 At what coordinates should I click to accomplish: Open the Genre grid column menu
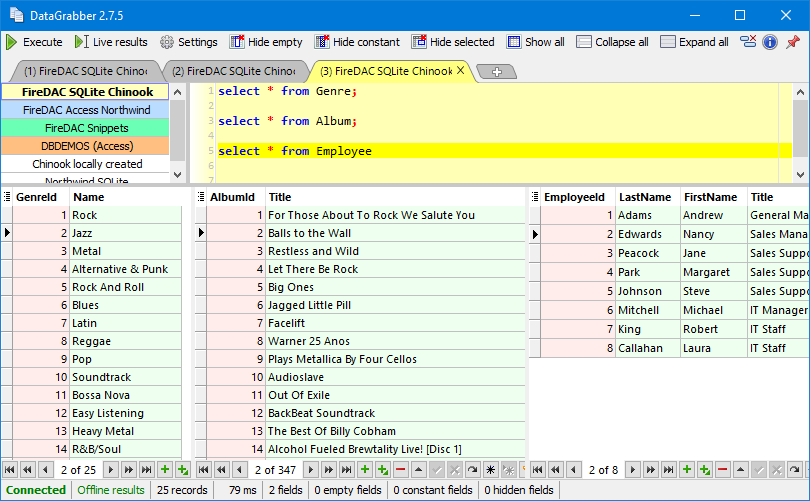point(6,197)
